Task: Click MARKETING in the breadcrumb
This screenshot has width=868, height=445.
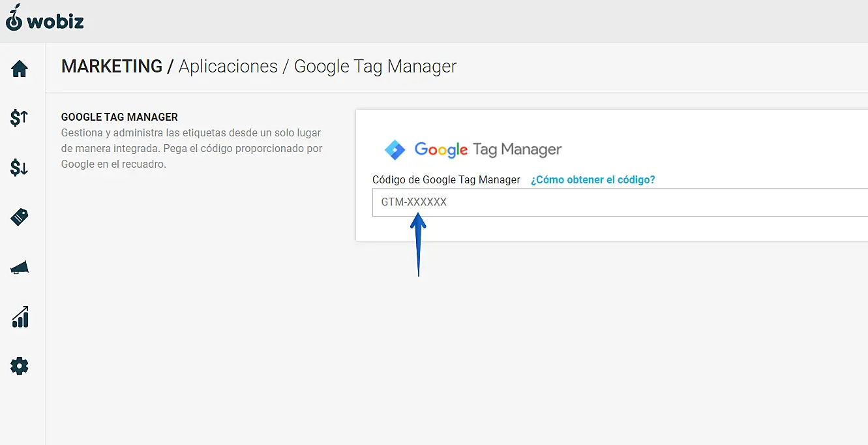Action: (x=112, y=67)
